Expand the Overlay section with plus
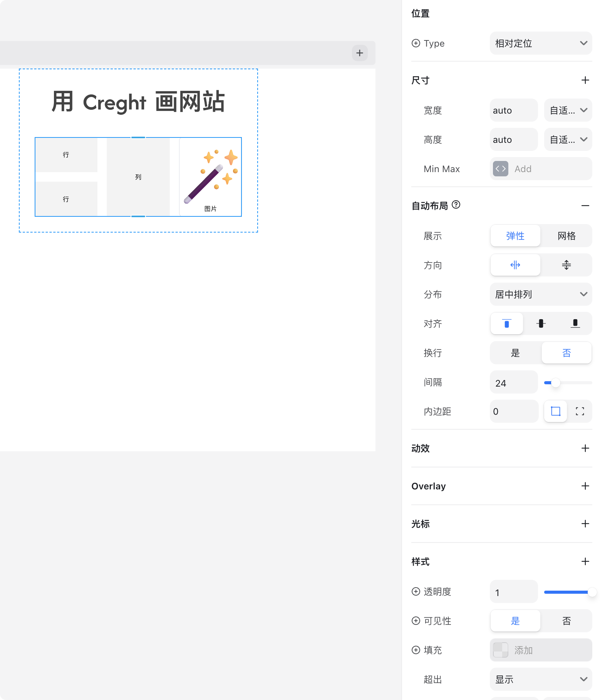 (x=585, y=486)
